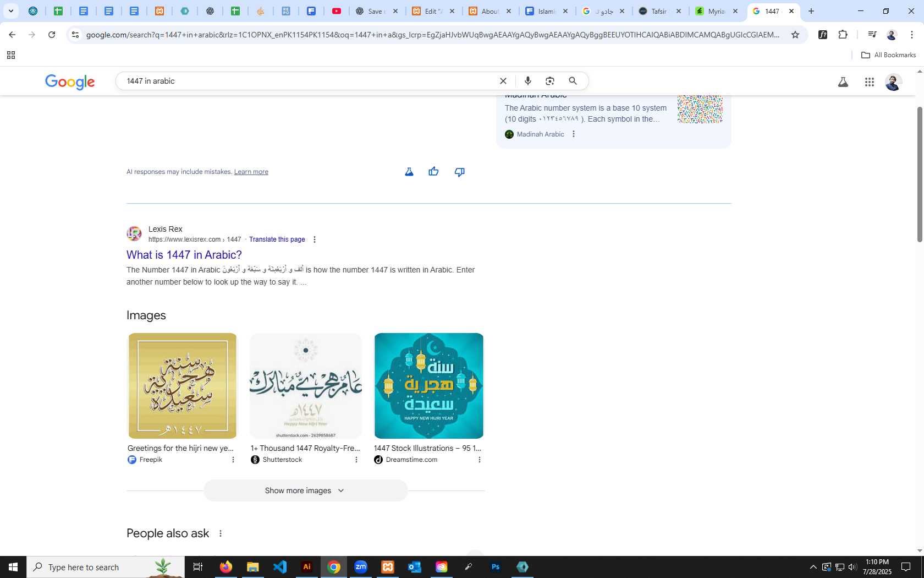Click the browser back arrow
Viewport: 924px width, 578px height.
point(12,35)
